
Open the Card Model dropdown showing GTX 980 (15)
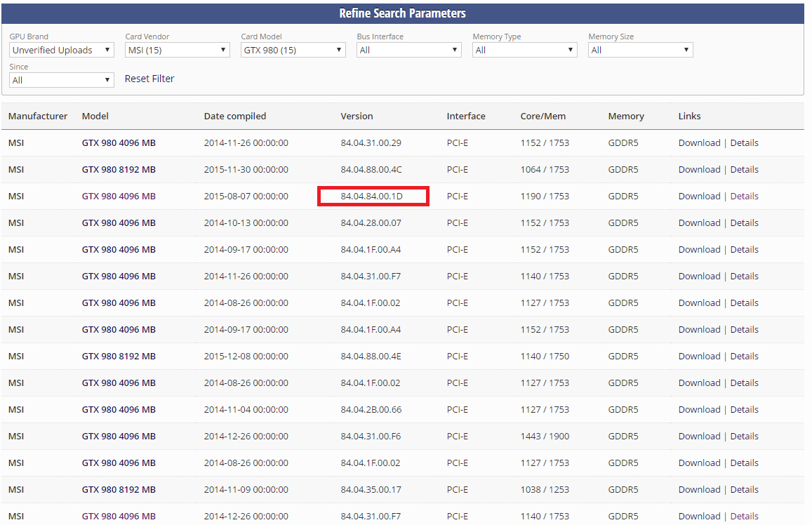click(293, 51)
